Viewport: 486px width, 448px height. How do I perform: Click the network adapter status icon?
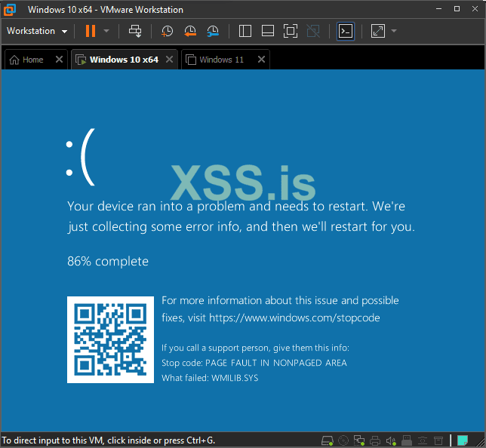[x=359, y=440]
